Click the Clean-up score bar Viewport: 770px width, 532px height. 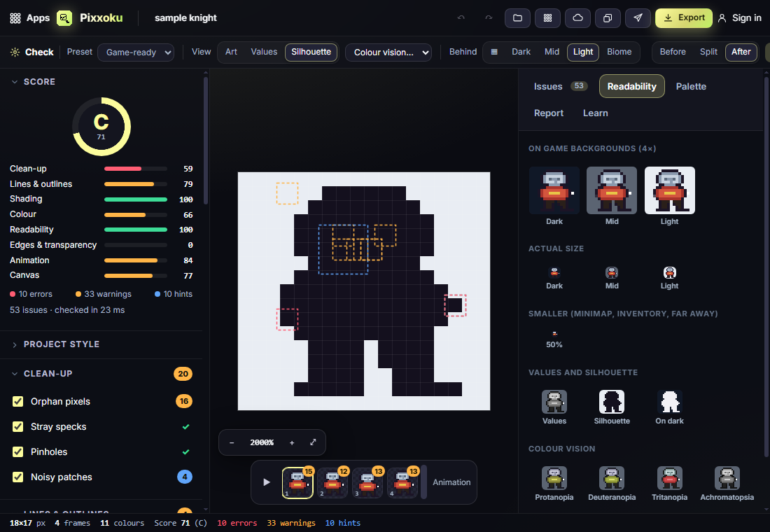[136, 169]
